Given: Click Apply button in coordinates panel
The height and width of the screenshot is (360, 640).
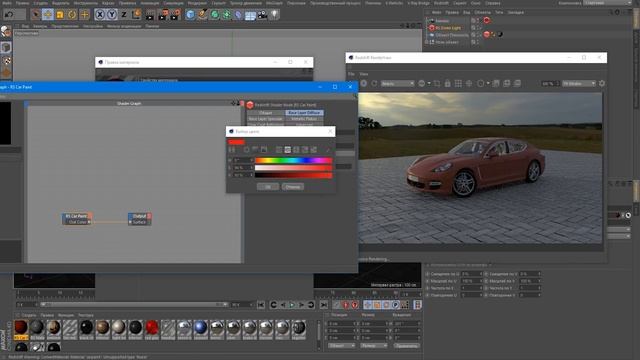Looking at the screenshot, I should [x=407, y=346].
